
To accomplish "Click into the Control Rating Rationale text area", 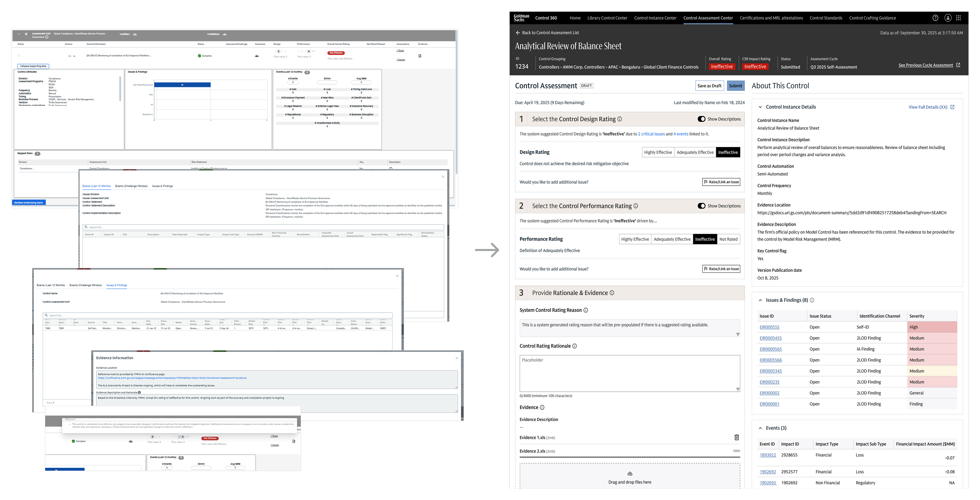I will pyautogui.click(x=630, y=374).
